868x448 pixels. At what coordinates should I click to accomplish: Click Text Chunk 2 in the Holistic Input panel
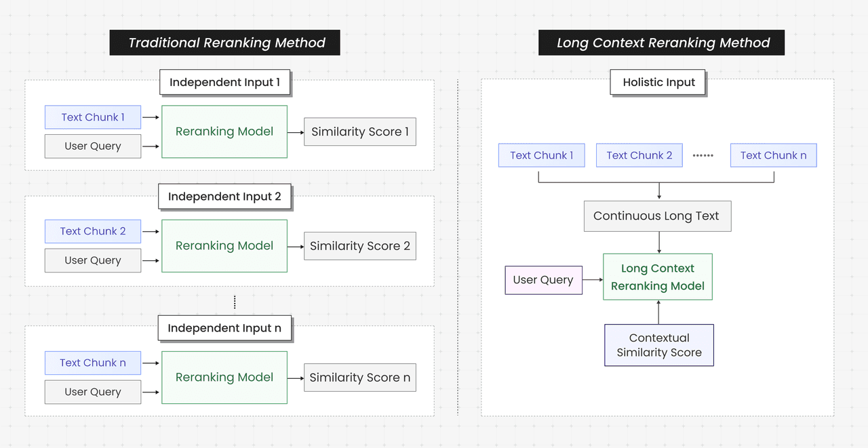[x=639, y=155]
